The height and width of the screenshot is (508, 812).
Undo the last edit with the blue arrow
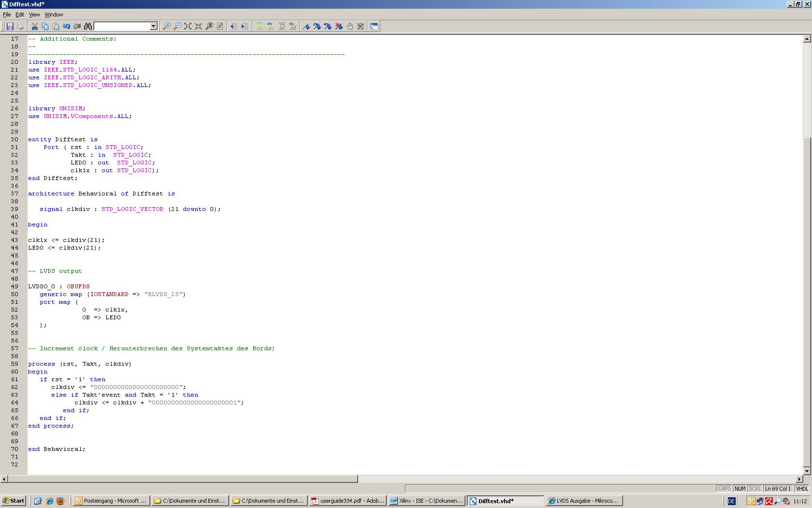coord(66,26)
